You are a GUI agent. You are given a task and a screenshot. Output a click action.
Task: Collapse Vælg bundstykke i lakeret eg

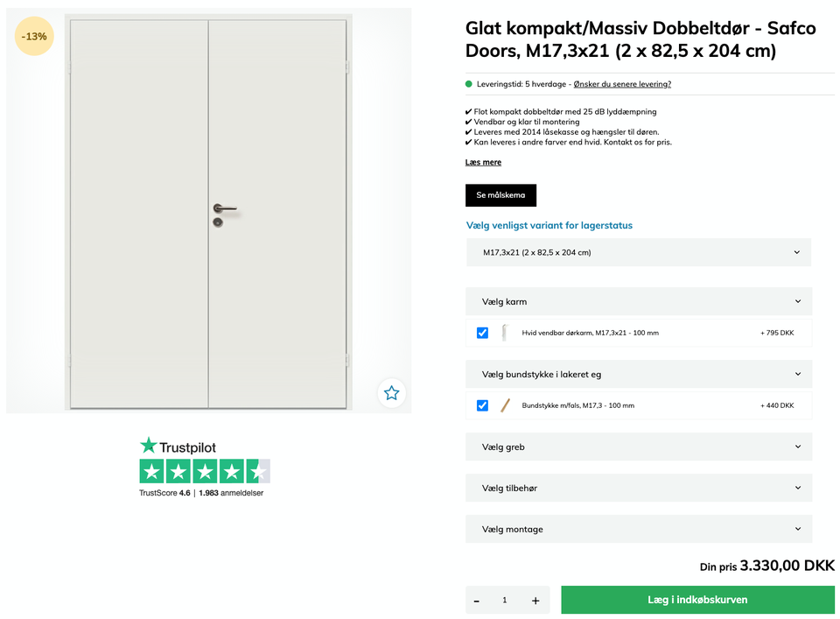pyautogui.click(x=638, y=374)
